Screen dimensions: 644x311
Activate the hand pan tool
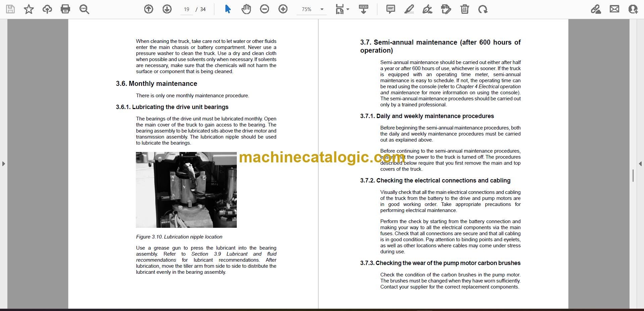tap(246, 9)
